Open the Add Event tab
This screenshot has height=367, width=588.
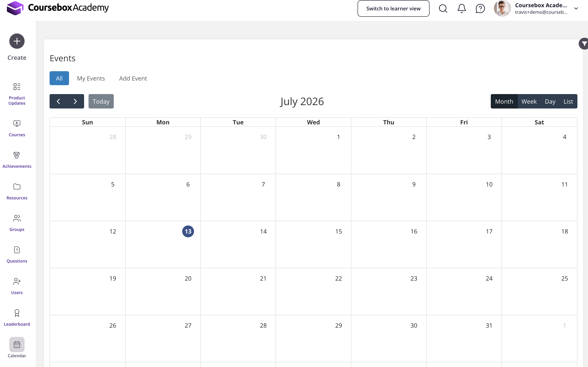point(133,78)
